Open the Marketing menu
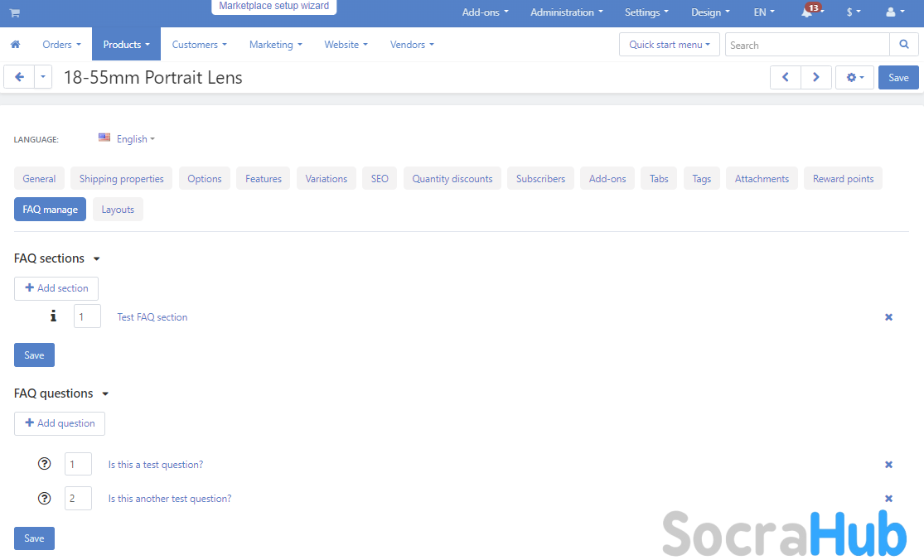 (x=275, y=45)
